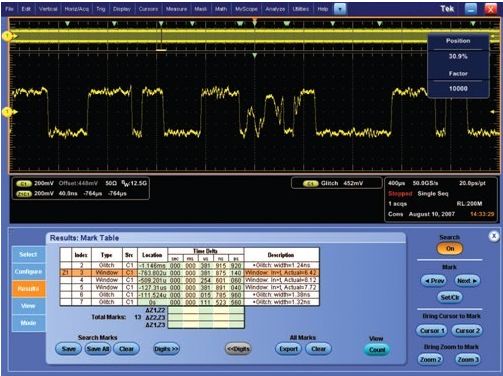This screenshot has width=503, height=376.
Task: Click the Type column header
Action: [x=106, y=255]
